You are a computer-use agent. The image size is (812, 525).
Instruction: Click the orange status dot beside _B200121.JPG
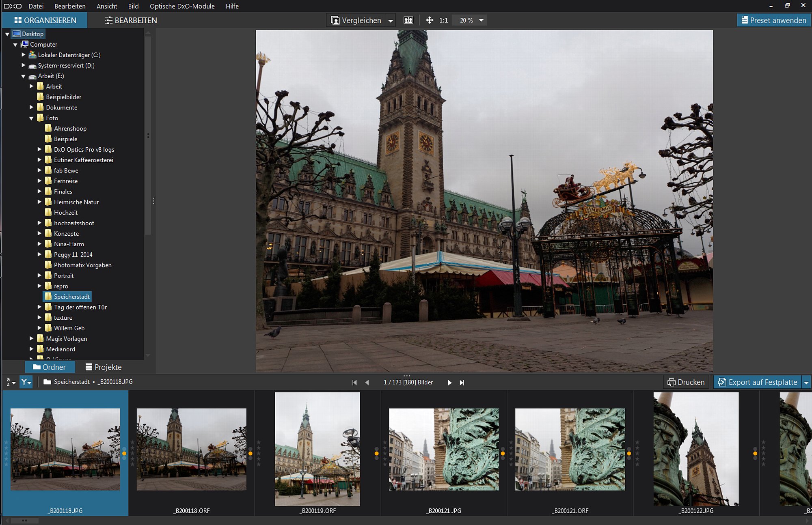503,454
